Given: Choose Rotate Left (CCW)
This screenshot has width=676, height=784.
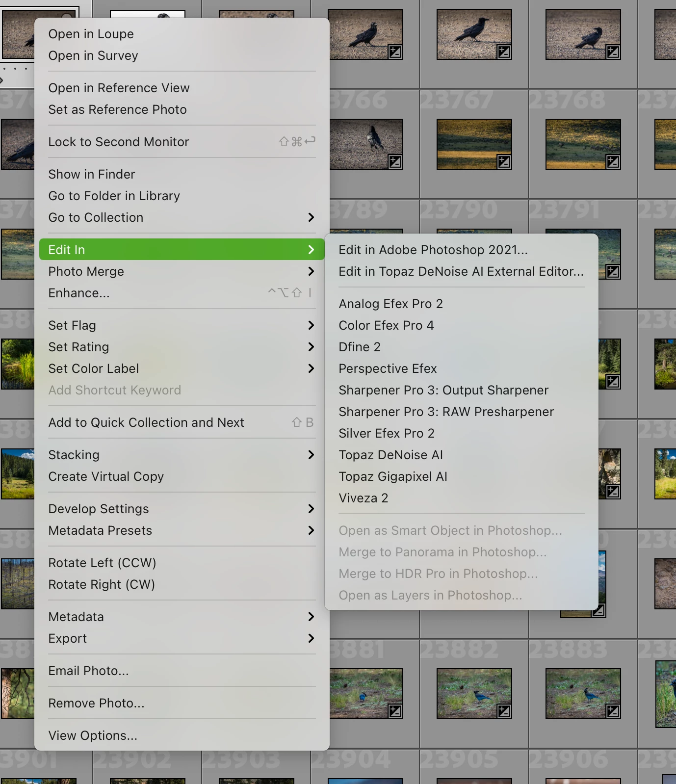Looking at the screenshot, I should click(x=182, y=563).
